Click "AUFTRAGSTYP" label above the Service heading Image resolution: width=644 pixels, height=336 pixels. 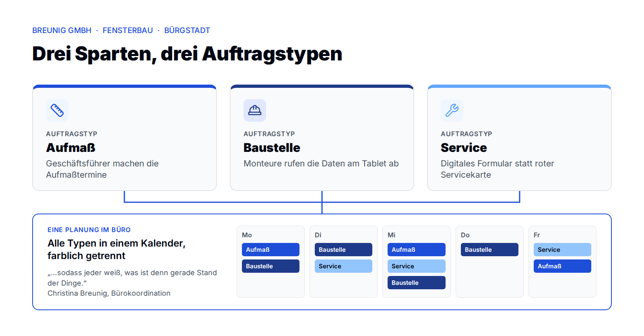click(x=466, y=134)
